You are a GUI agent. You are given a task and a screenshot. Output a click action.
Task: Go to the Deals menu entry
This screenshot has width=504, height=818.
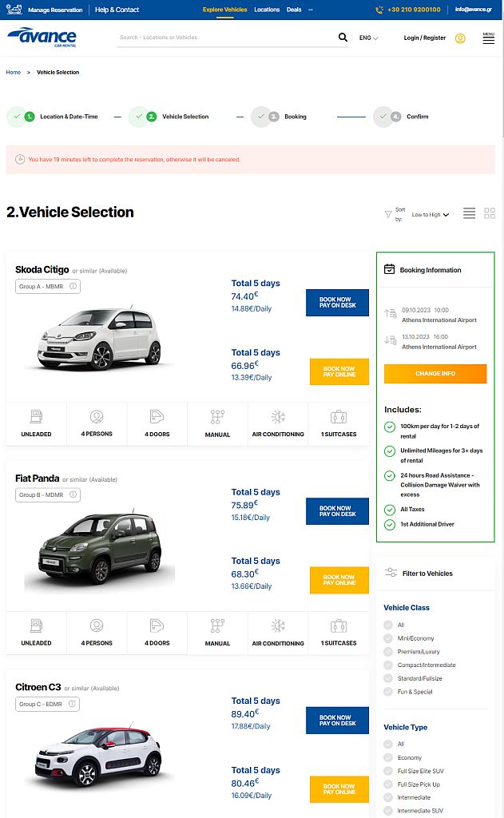pyautogui.click(x=294, y=9)
